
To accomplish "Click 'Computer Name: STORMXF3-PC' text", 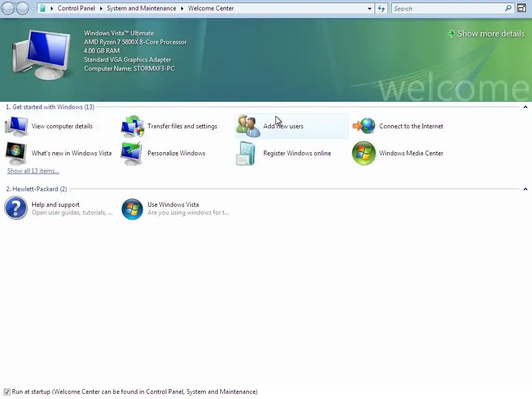I will tap(129, 69).
